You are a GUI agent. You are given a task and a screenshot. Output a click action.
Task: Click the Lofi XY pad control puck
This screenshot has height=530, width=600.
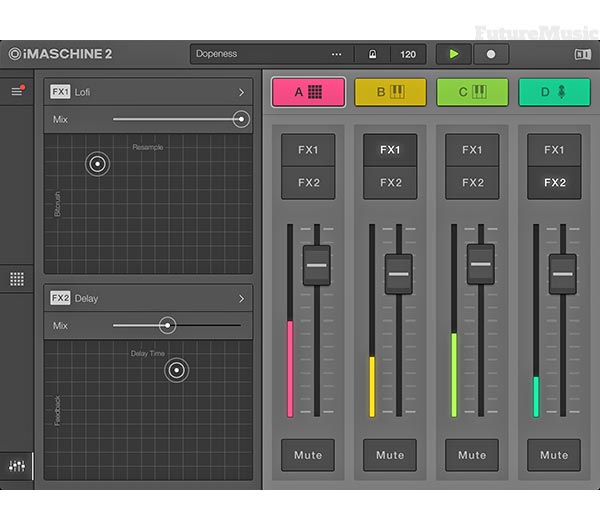98,164
